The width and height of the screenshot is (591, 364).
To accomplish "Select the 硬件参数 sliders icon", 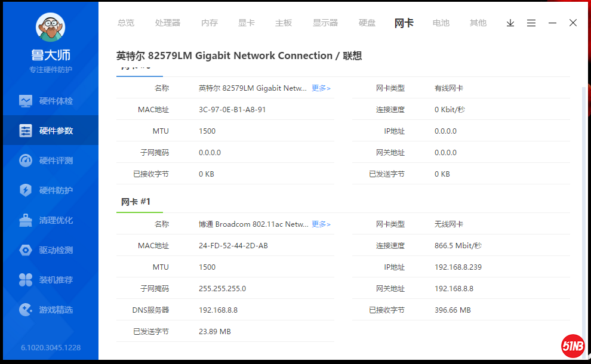I will (x=26, y=131).
